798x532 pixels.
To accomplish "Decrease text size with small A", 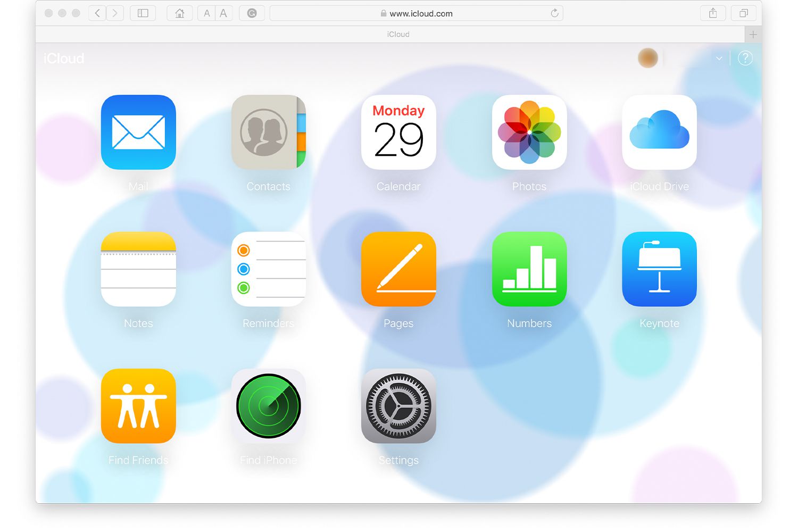I will 207,13.
